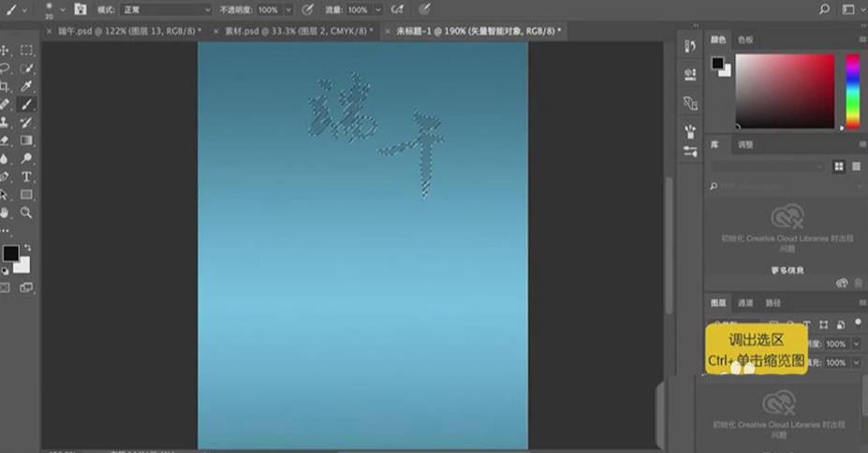
Task: Toggle airbrush build-up effect
Action: (x=397, y=9)
